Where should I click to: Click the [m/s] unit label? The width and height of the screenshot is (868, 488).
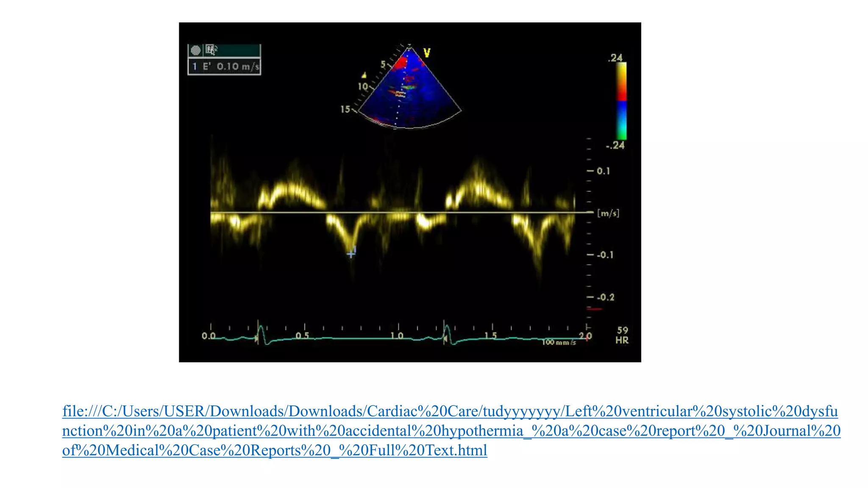(x=608, y=213)
